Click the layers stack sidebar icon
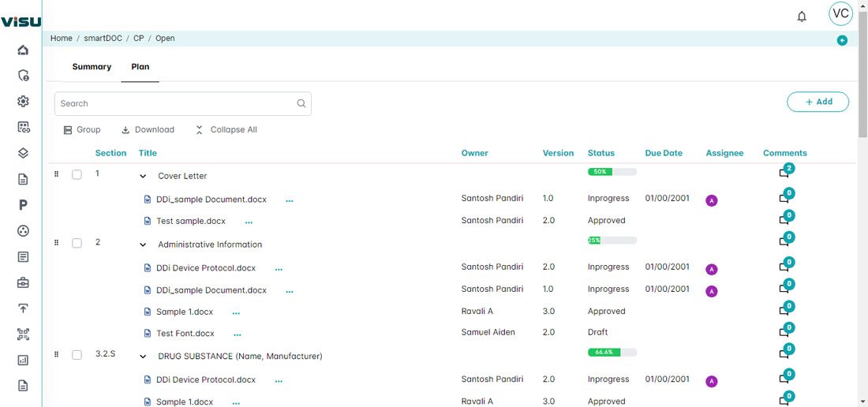Image resolution: width=868 pixels, height=407 pixels. pos(23,153)
